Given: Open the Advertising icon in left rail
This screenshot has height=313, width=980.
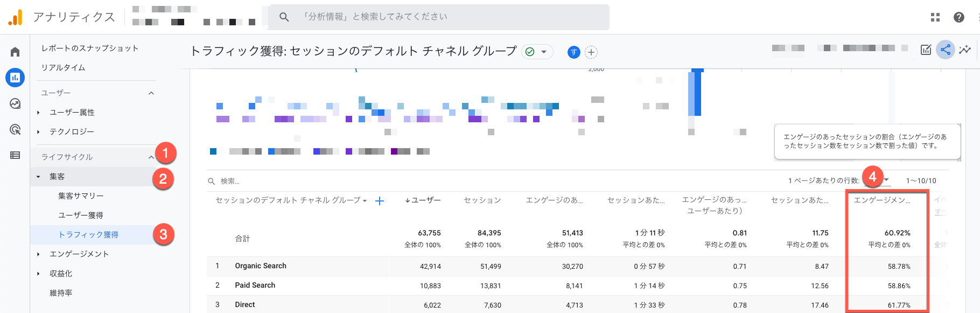Looking at the screenshot, I should coord(15,129).
